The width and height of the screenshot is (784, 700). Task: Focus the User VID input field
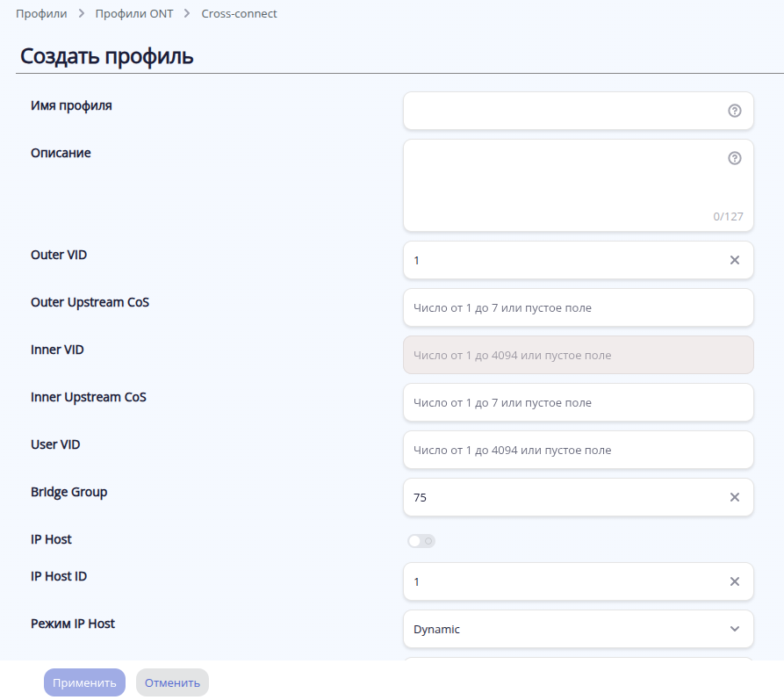coord(578,450)
